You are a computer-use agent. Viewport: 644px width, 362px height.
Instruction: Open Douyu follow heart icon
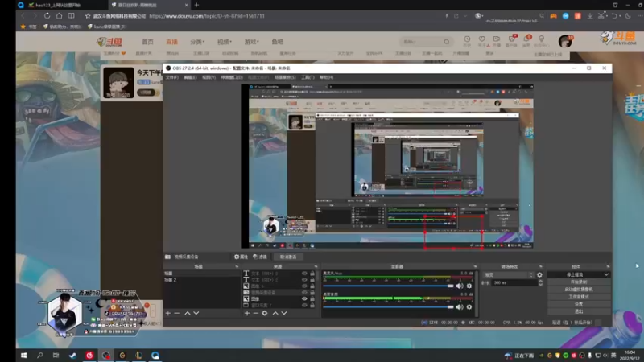coord(481,39)
